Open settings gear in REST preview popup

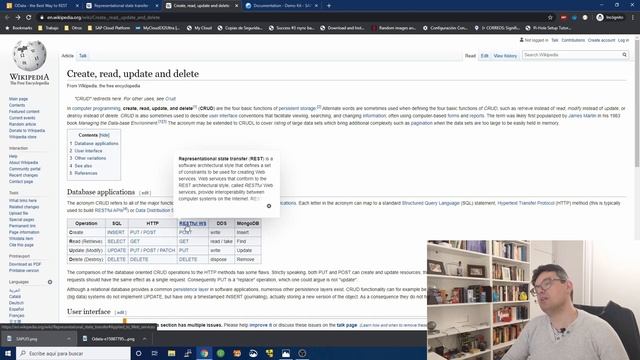(269, 206)
